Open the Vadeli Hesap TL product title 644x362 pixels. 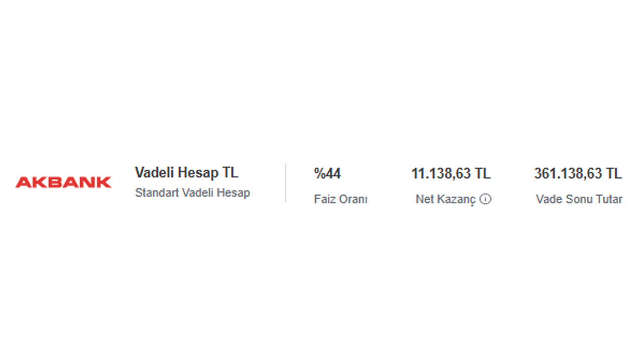click(x=186, y=173)
